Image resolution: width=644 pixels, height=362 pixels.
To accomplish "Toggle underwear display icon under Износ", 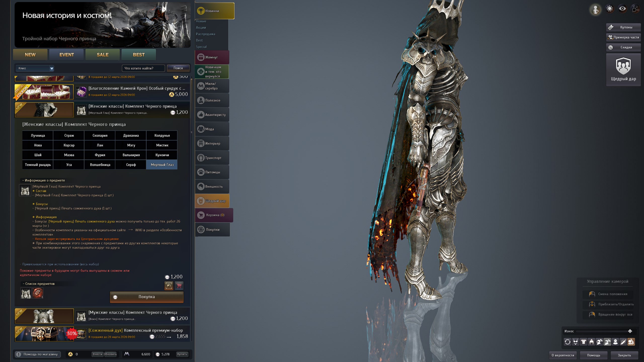I will (576, 342).
